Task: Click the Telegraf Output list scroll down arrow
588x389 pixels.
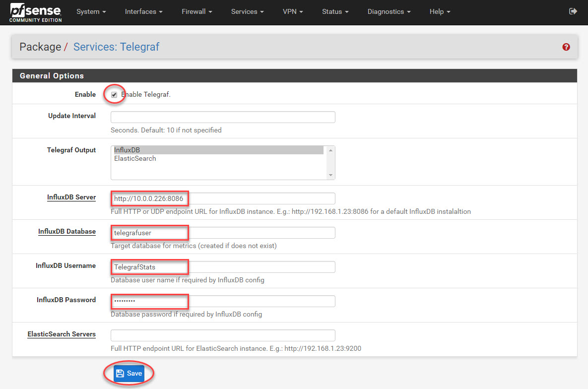Action: [330, 175]
